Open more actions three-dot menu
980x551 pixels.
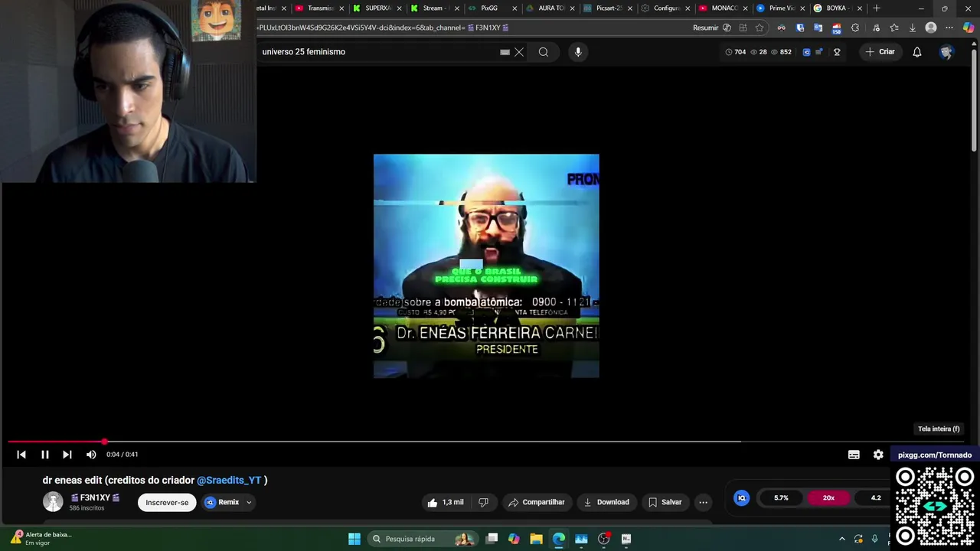pos(703,502)
